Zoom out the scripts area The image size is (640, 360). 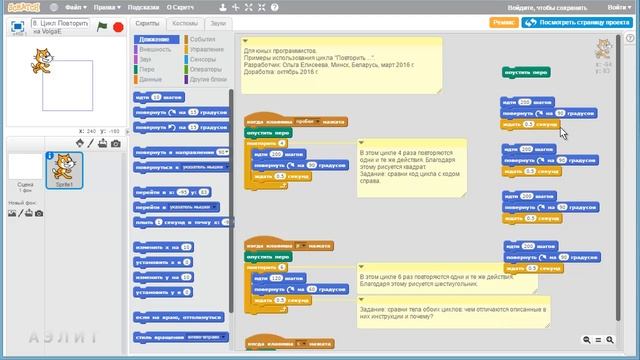pos(587,340)
